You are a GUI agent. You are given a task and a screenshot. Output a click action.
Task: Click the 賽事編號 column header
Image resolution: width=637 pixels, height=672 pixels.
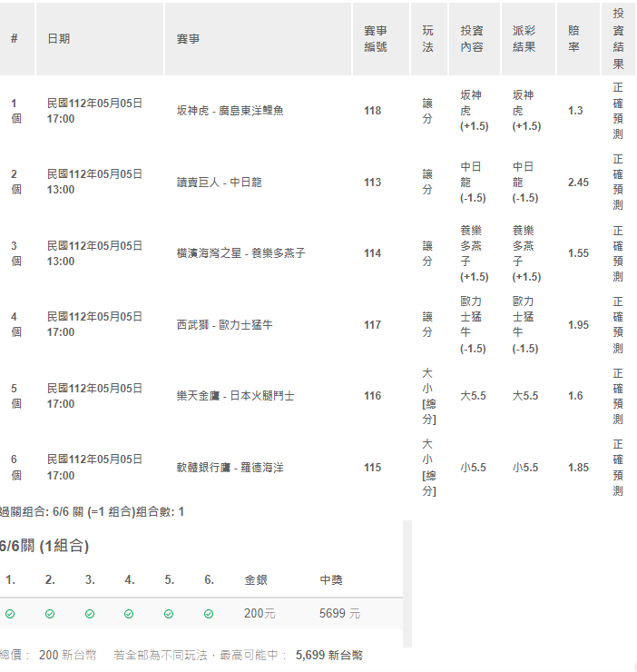375,39
